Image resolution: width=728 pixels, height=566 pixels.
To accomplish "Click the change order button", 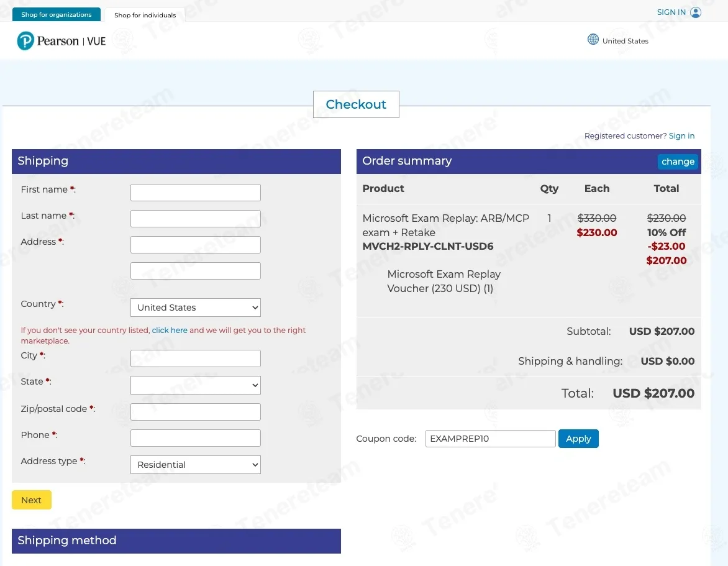I will [x=678, y=162].
